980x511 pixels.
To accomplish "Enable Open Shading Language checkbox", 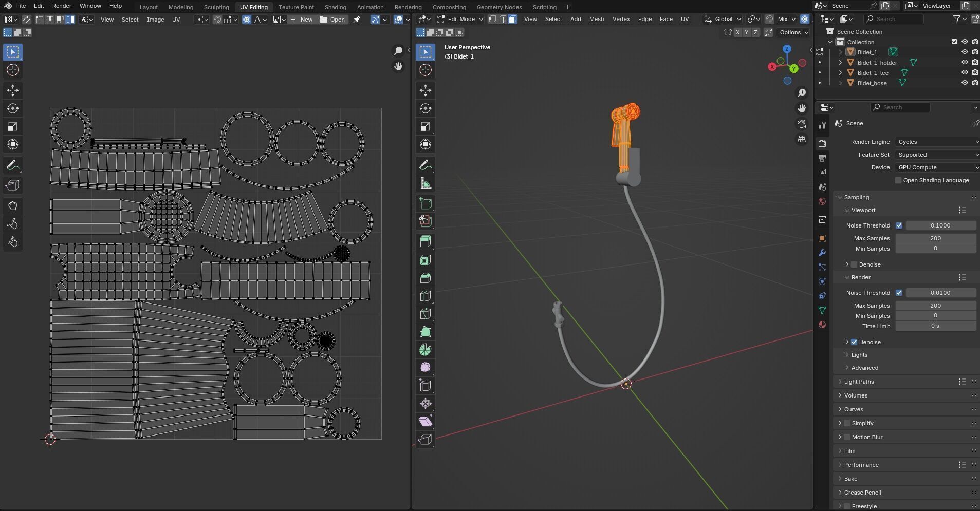I will click(x=898, y=180).
